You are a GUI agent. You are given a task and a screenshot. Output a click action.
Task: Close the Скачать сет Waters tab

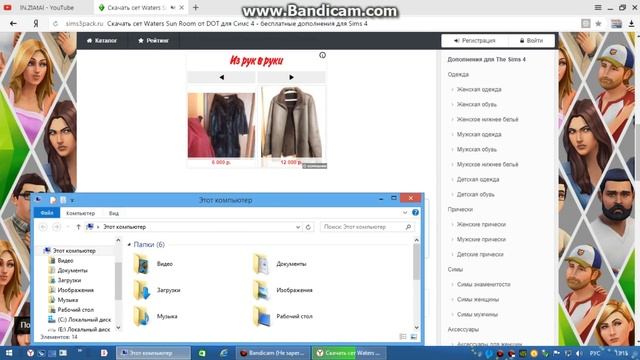[x=182, y=7]
